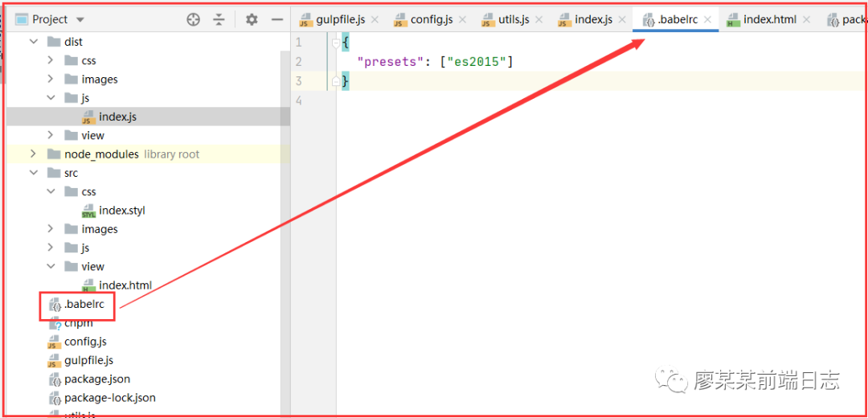Click the collapse all icon in Project panel
868x418 pixels.
[219, 19]
